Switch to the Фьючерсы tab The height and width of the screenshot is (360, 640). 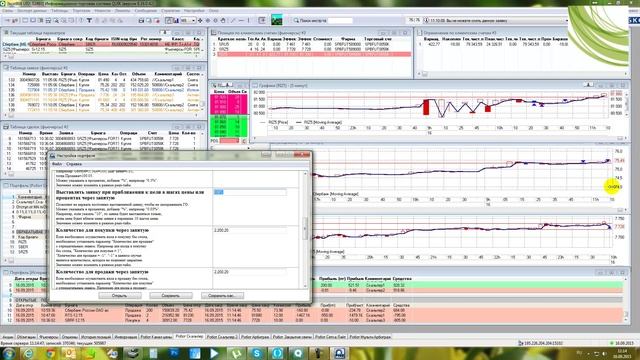49,337
